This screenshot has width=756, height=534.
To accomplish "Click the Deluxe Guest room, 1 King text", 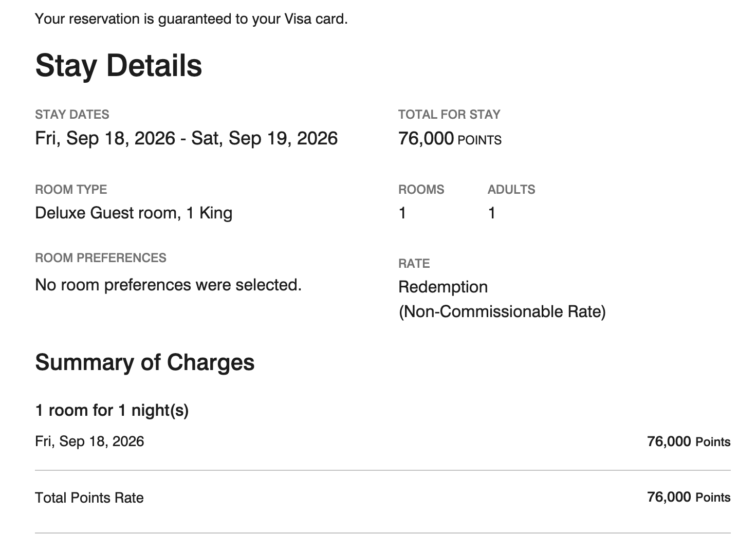I will tap(134, 213).
